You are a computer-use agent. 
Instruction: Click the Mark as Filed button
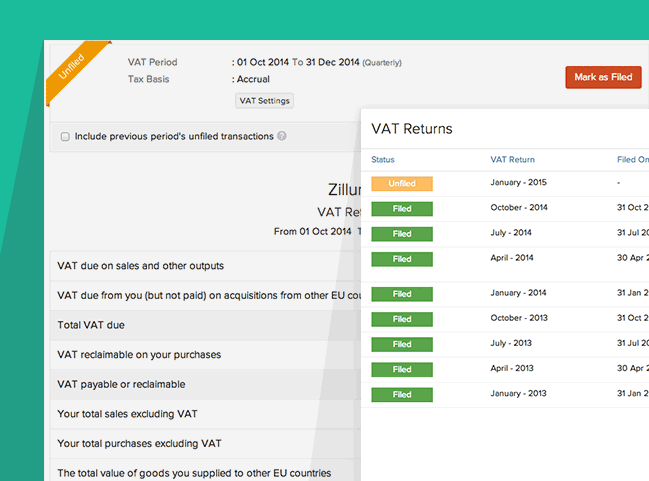tap(603, 77)
